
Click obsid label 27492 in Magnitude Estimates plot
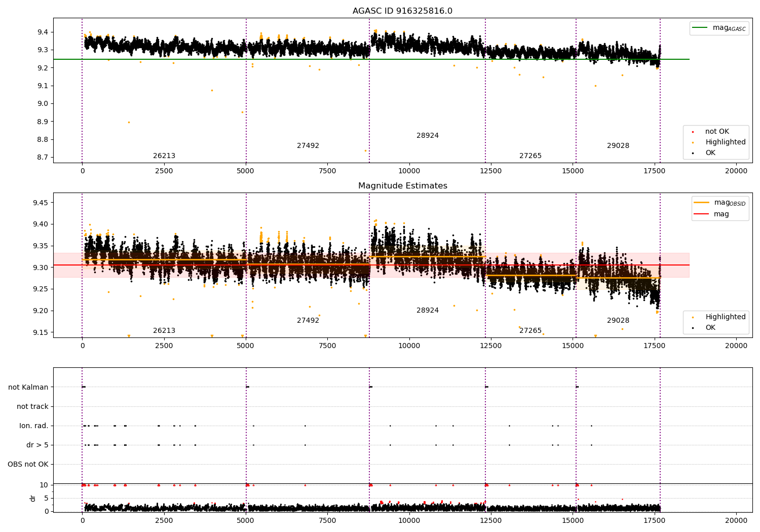point(308,321)
